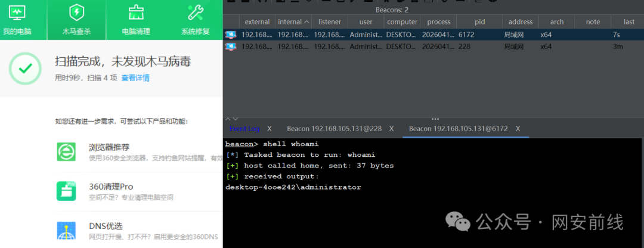Click the 360清理Pro green icon

66,191
